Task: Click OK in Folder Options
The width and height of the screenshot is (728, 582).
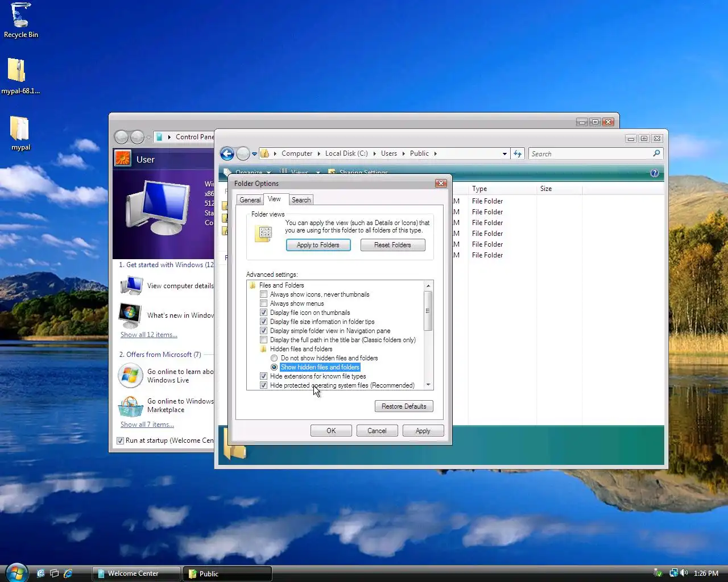Action: [x=331, y=431]
